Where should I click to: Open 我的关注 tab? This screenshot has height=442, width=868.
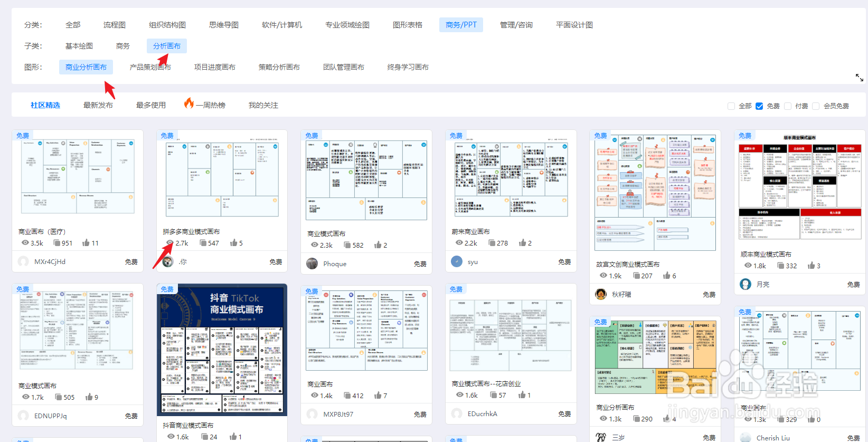pyautogui.click(x=263, y=105)
